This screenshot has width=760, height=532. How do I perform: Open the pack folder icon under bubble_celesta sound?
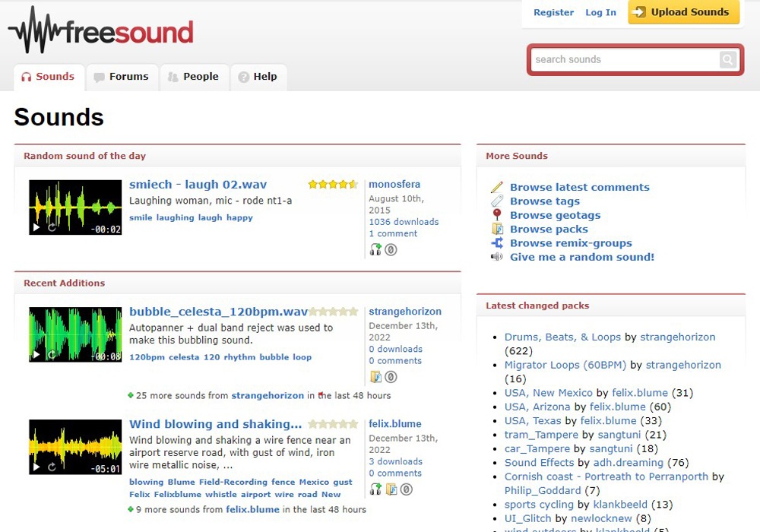tap(375, 376)
